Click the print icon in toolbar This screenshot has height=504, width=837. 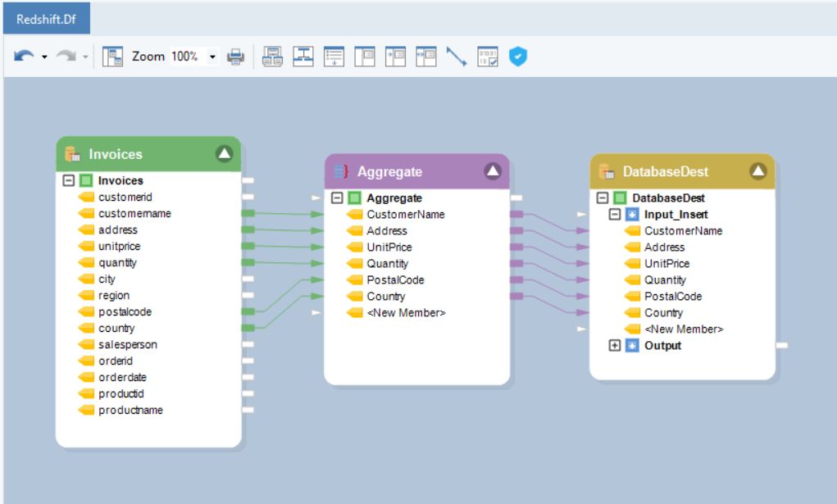click(236, 57)
